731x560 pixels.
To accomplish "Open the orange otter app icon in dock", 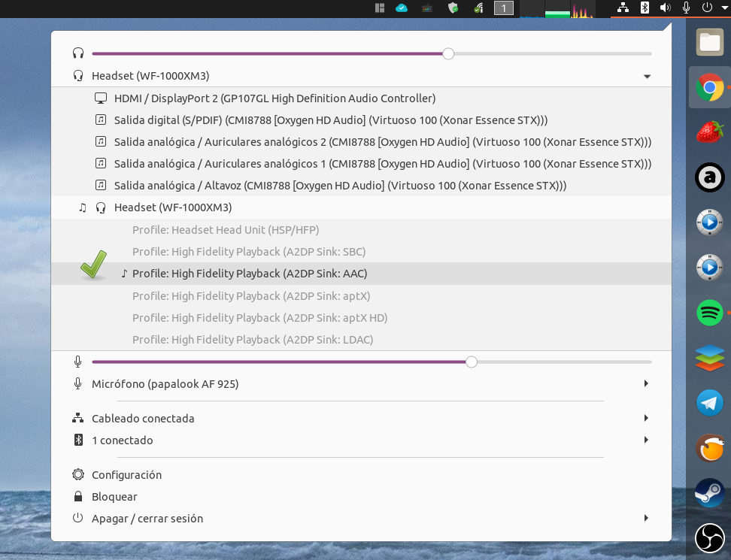I will tap(710, 448).
